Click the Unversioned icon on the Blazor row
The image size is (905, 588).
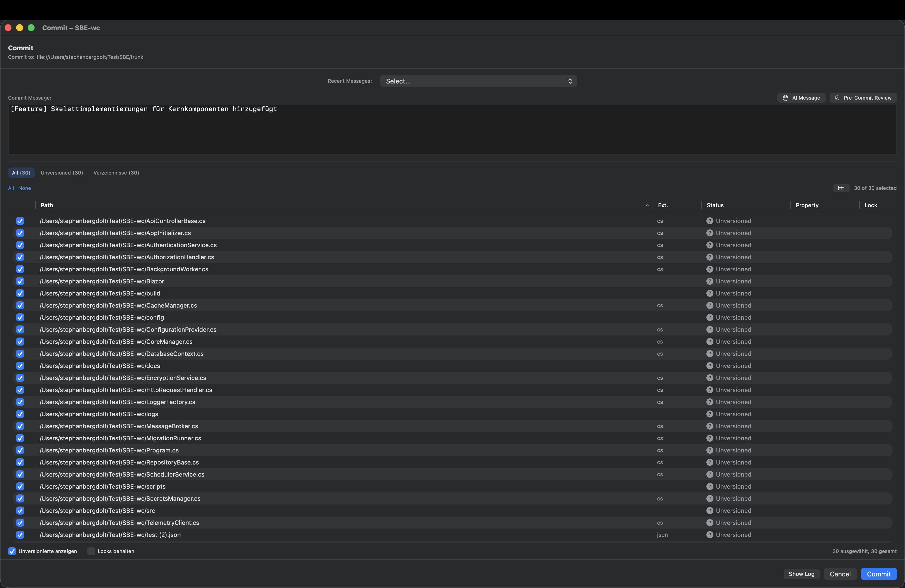[x=710, y=281]
